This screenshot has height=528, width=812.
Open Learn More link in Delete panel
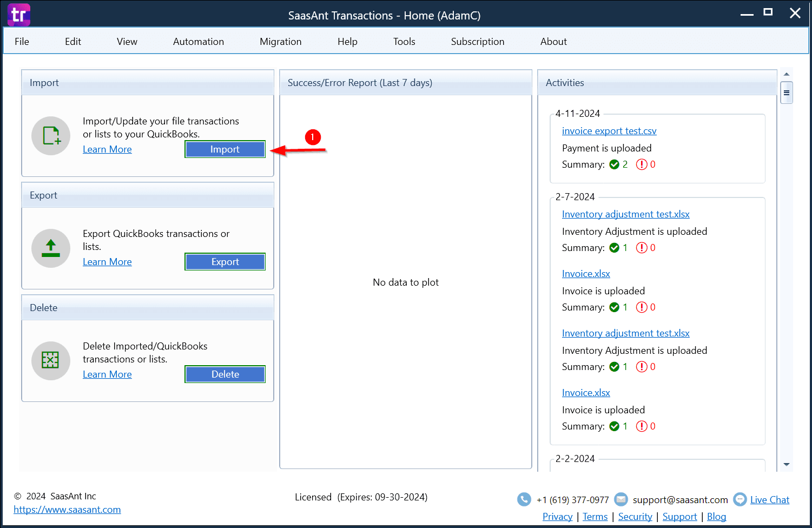coord(107,374)
